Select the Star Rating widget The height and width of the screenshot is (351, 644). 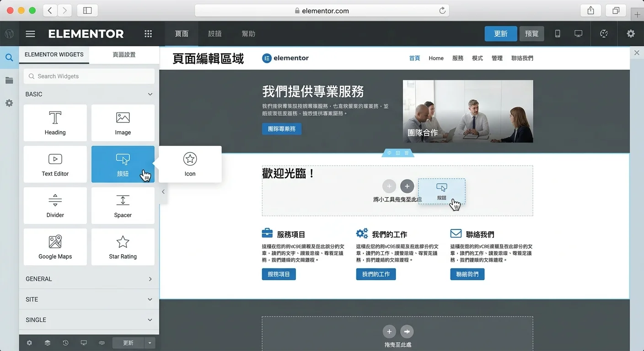point(123,247)
